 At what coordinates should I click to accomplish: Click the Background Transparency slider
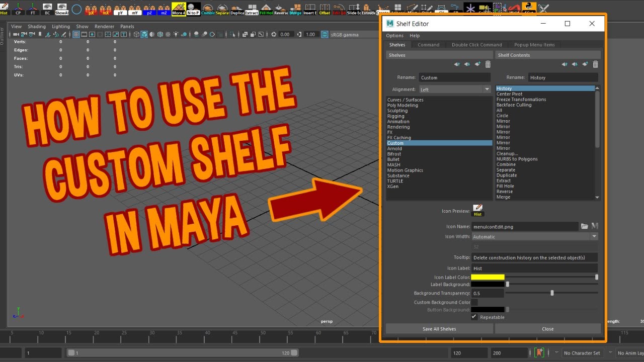pyautogui.click(x=552, y=293)
